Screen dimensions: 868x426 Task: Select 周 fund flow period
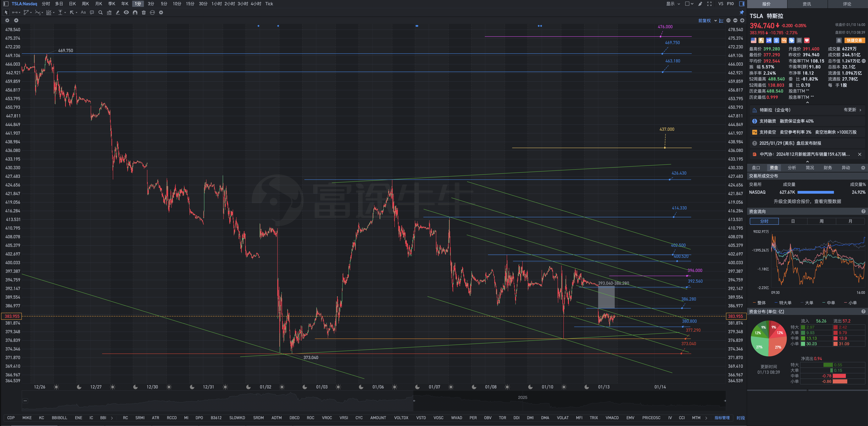822,221
